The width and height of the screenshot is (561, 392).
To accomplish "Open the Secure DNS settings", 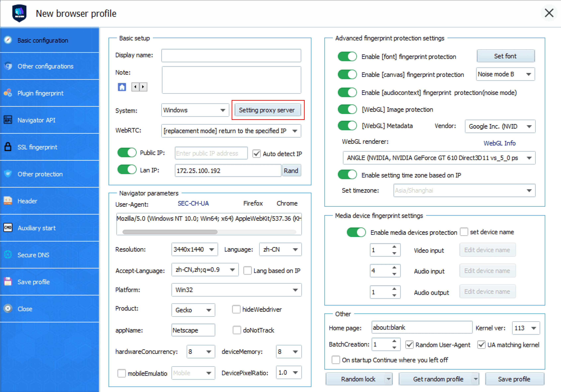I will (x=33, y=255).
